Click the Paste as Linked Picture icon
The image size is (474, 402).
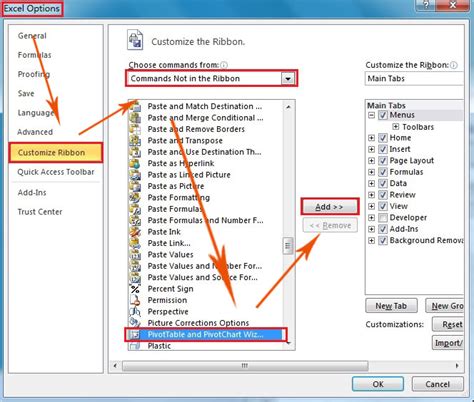(135, 175)
